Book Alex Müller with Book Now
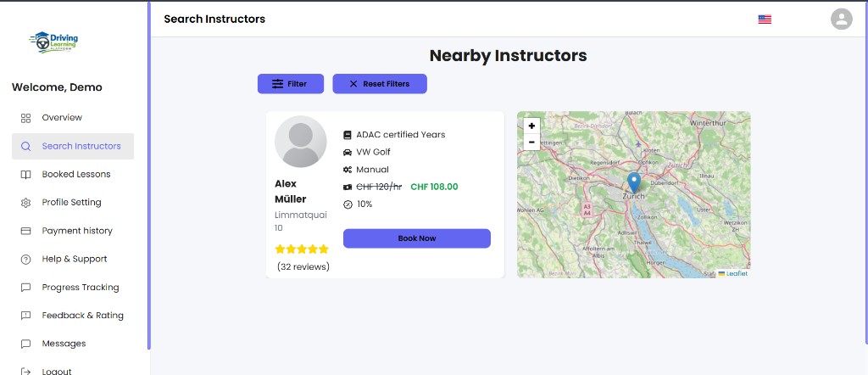 click(417, 238)
